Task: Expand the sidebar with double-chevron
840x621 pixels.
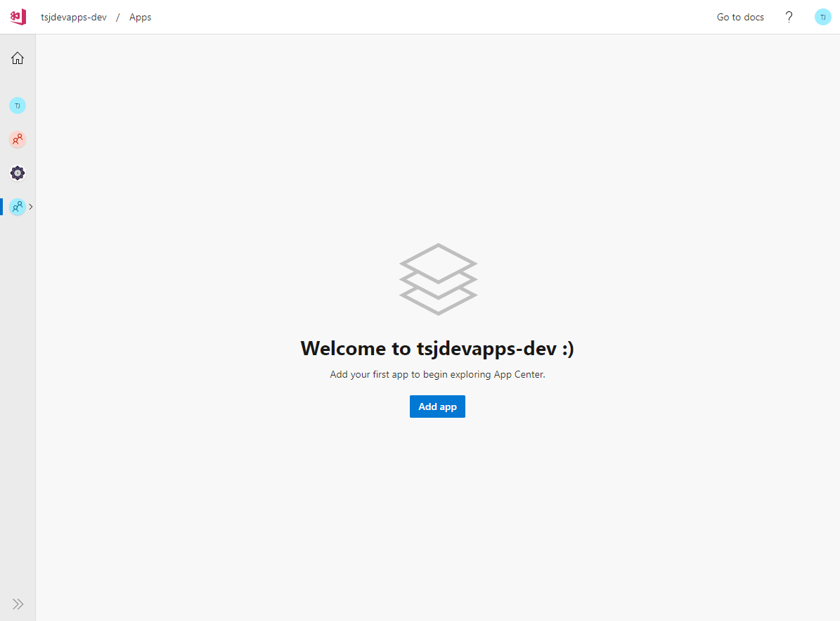Action: tap(18, 603)
